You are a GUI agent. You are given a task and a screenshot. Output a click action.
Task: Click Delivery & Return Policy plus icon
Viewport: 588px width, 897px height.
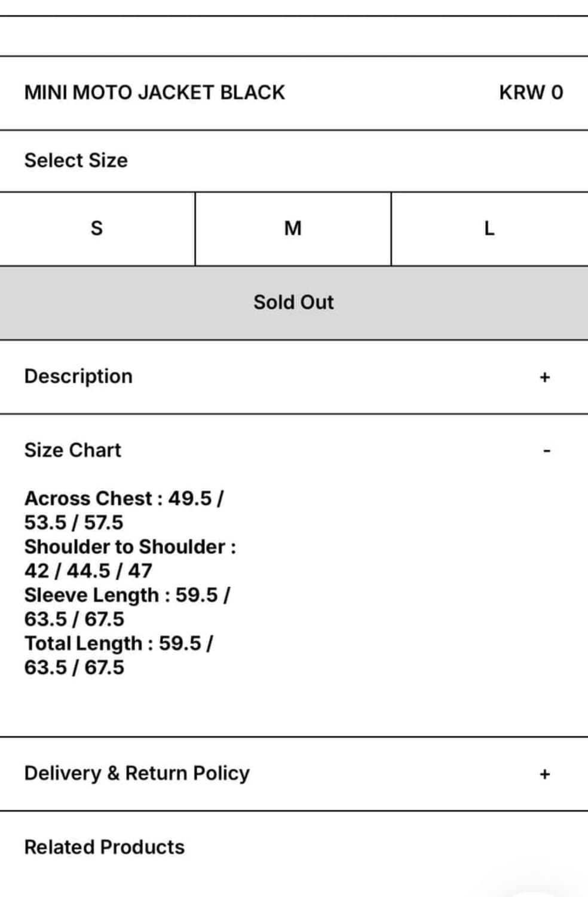544,774
